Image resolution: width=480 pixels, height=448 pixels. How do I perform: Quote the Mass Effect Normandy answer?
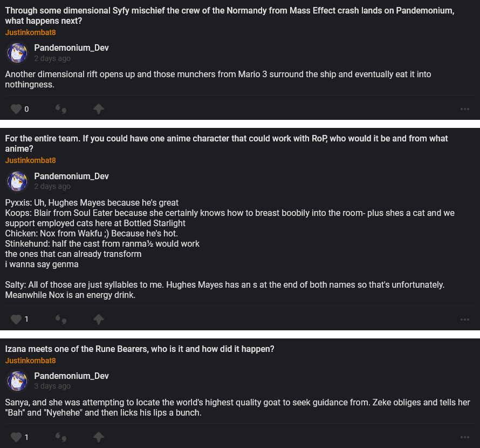61,110
